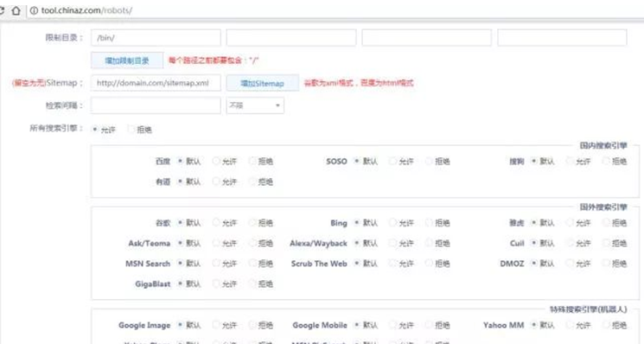644x344 pixels.
Task: Set GigaBlast to 默认
Action: coord(180,283)
